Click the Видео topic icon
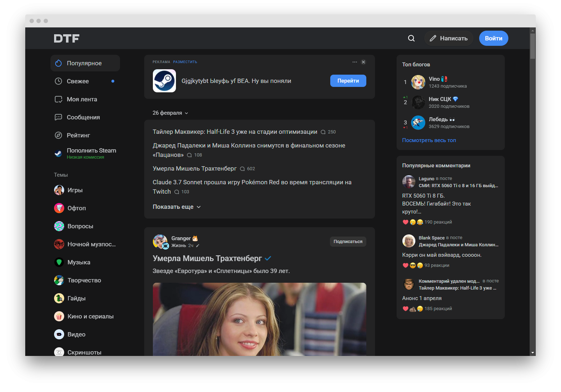561x392 pixels. [x=59, y=334]
